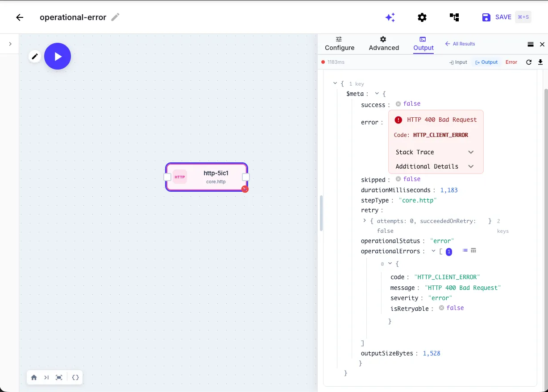548x392 pixels.
Task: Open the workflow hierarchy view icon
Action: pos(454,17)
